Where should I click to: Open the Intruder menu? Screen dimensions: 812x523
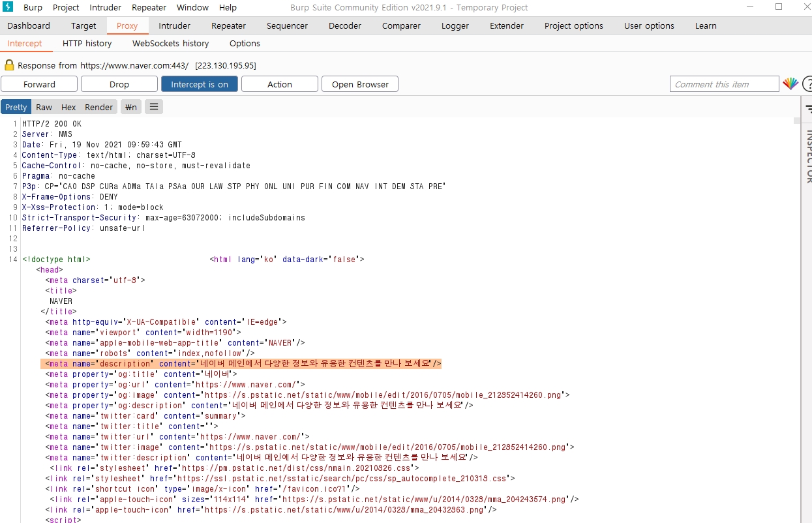point(106,7)
